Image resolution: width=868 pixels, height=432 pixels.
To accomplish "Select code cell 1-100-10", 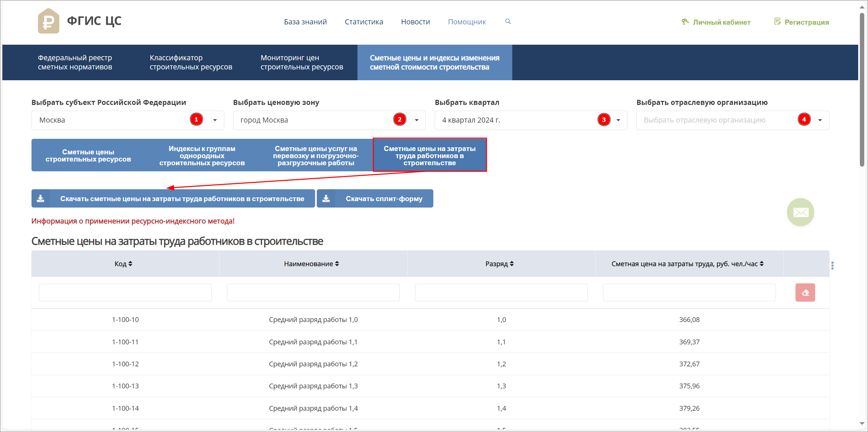I will (125, 320).
